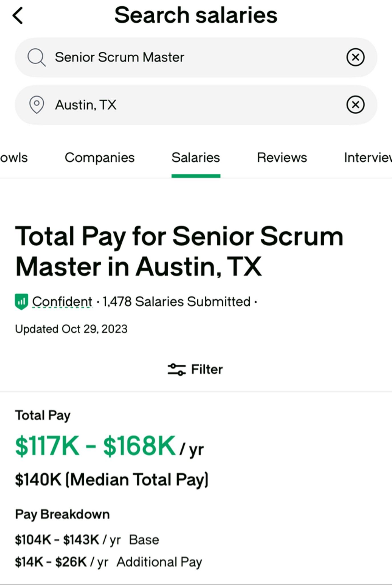Click the green Confident badge icon
Image resolution: width=392 pixels, height=585 pixels.
coord(21,302)
